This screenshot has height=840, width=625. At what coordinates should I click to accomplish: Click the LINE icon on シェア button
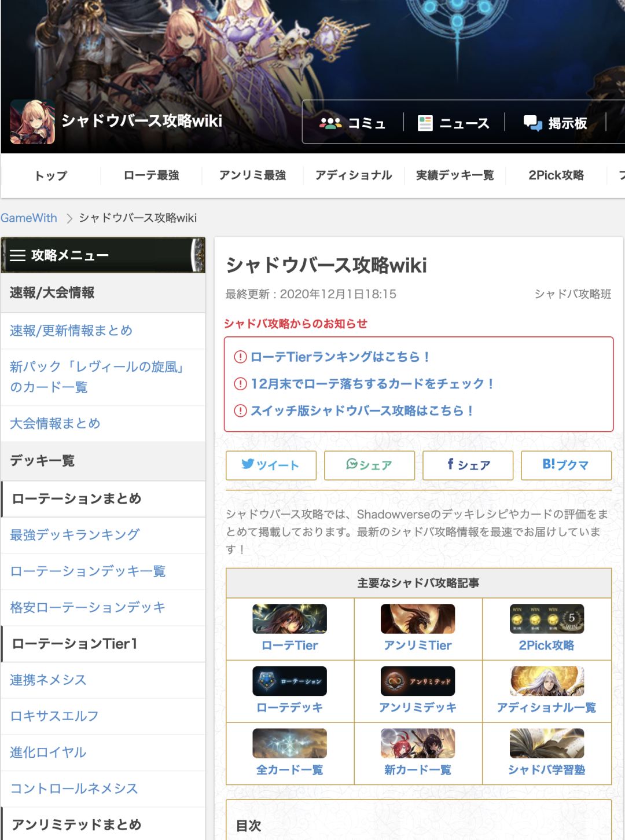(352, 464)
